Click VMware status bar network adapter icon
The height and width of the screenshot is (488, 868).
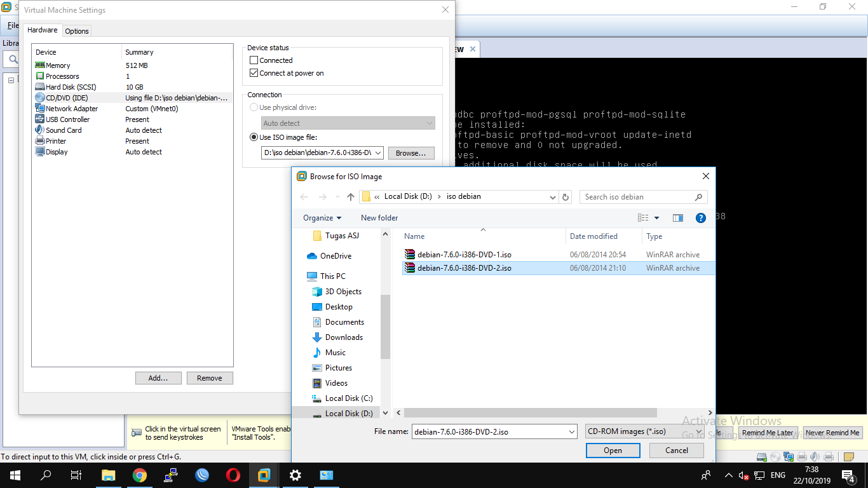(x=789, y=457)
